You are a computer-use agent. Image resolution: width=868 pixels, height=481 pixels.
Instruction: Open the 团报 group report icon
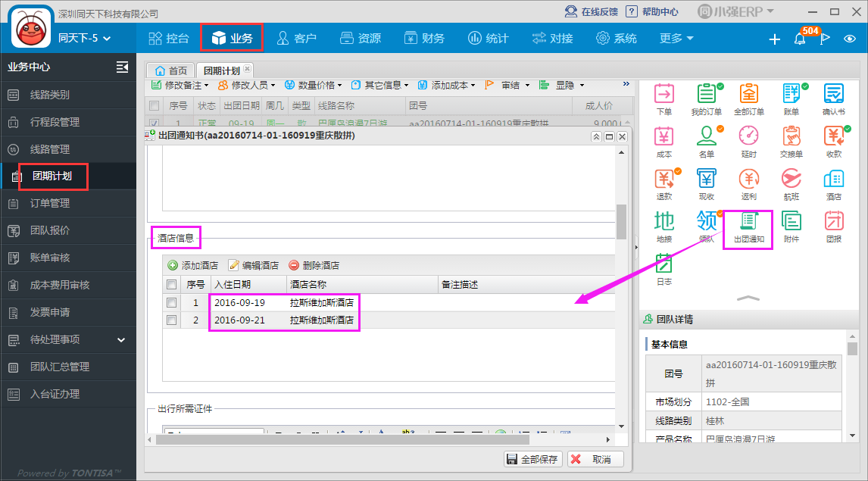coord(834,227)
